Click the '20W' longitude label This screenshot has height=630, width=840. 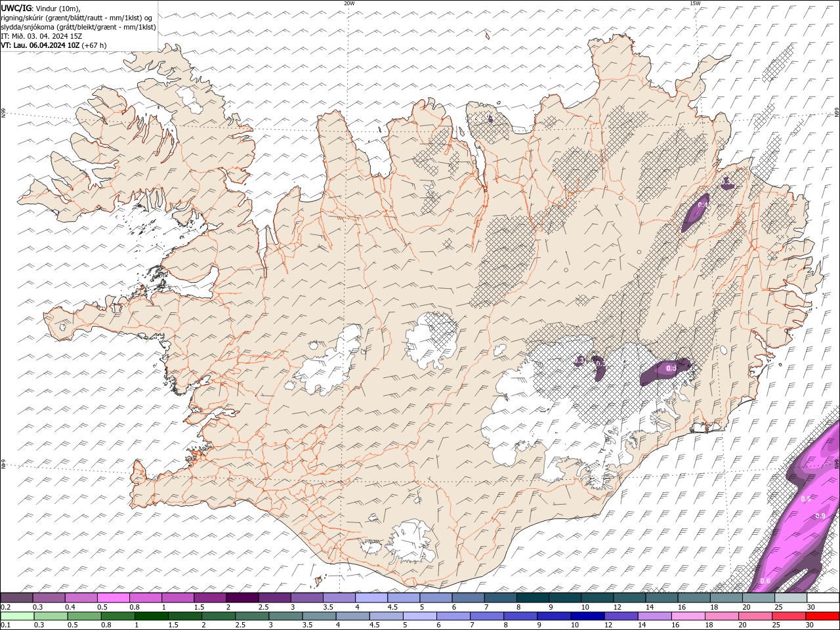click(x=349, y=3)
